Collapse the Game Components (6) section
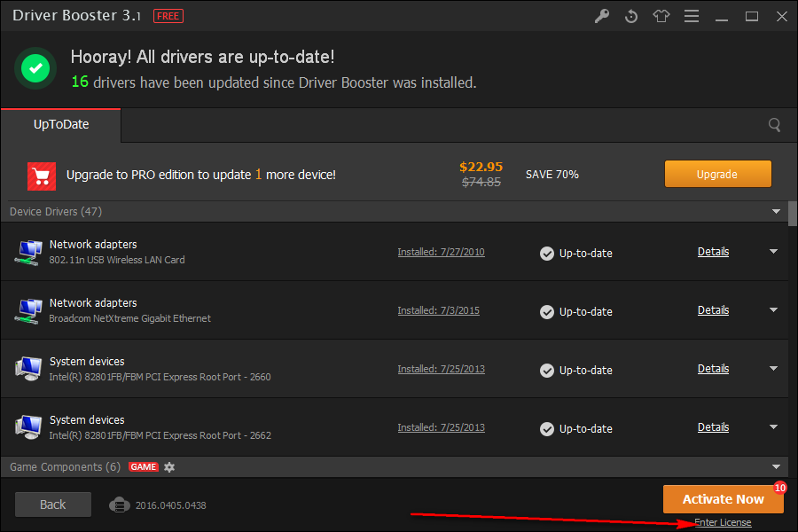The height and width of the screenshot is (532, 798). pyautogui.click(x=776, y=467)
